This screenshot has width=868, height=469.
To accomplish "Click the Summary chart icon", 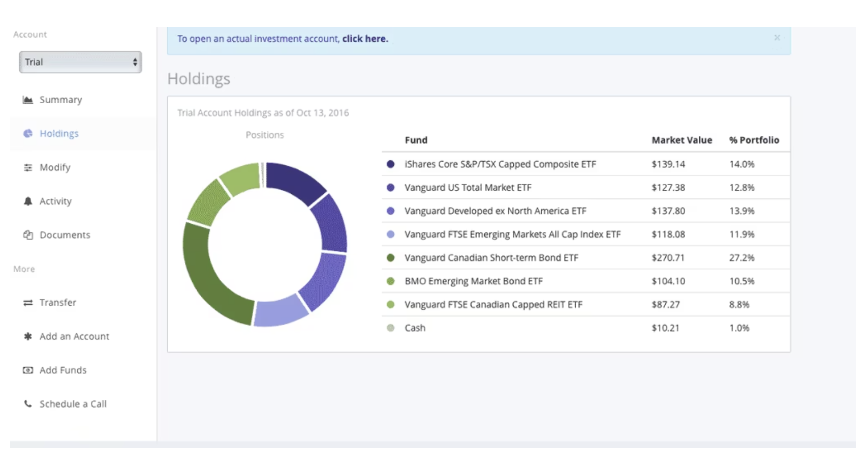I will (28, 100).
